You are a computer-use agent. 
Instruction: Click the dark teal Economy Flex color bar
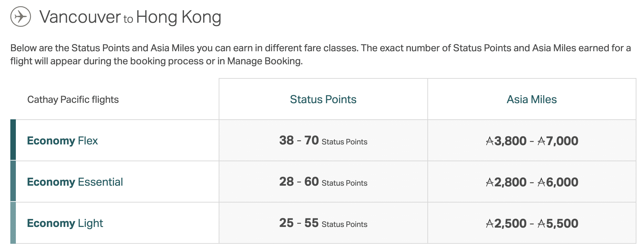pos(13,140)
